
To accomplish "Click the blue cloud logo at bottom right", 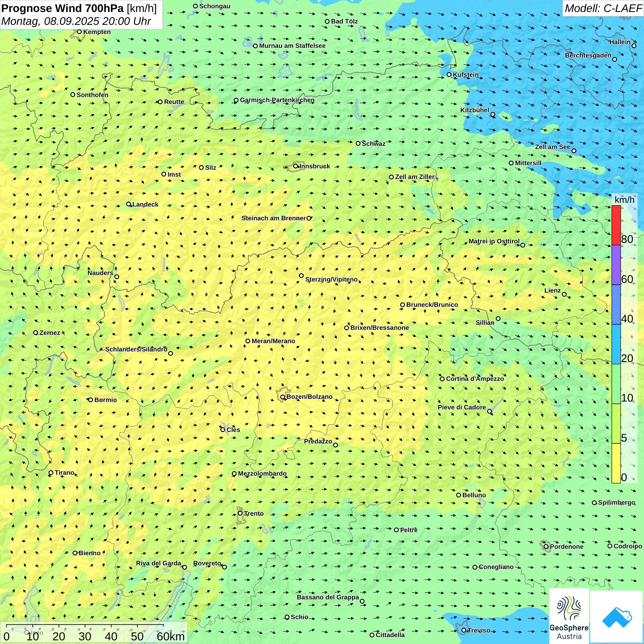I will [616, 616].
